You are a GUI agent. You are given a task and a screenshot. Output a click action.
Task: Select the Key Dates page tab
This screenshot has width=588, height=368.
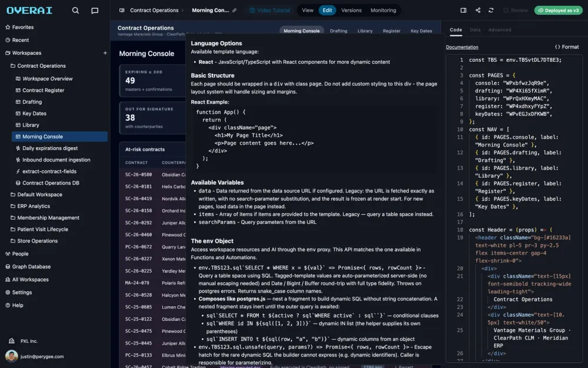421,31
